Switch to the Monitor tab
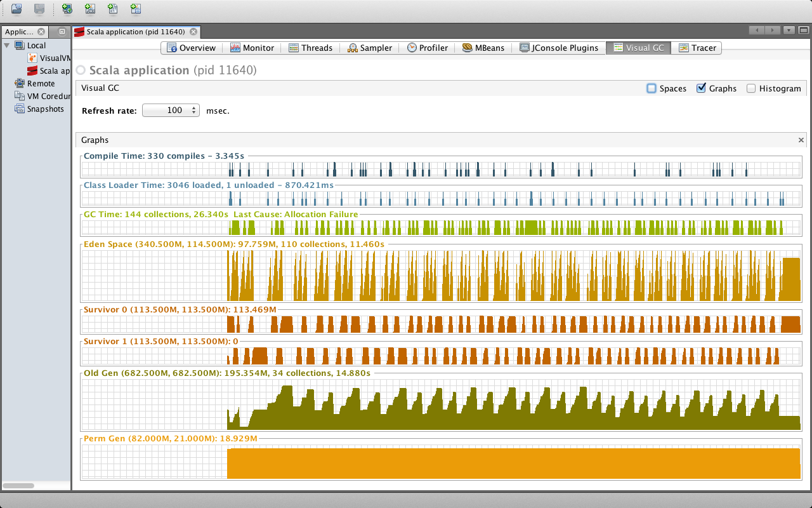The width and height of the screenshot is (812, 508). pyautogui.click(x=252, y=48)
